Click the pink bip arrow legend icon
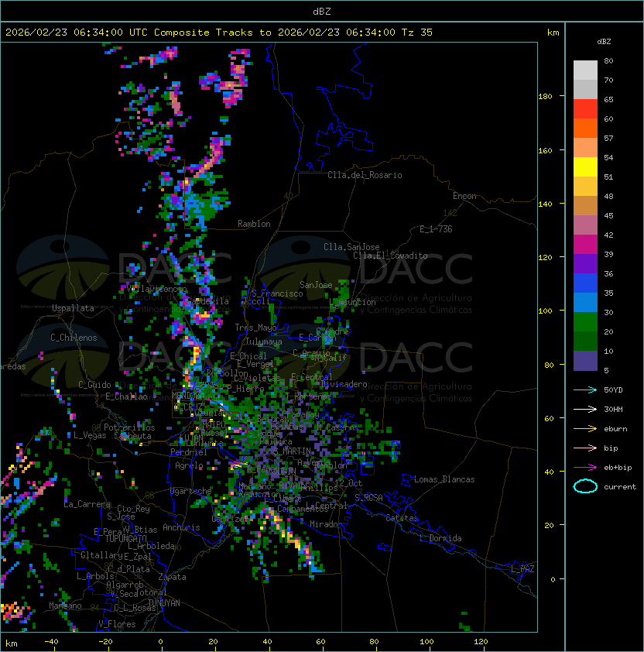Viewport: 644px width, 652px height. pyautogui.click(x=585, y=448)
